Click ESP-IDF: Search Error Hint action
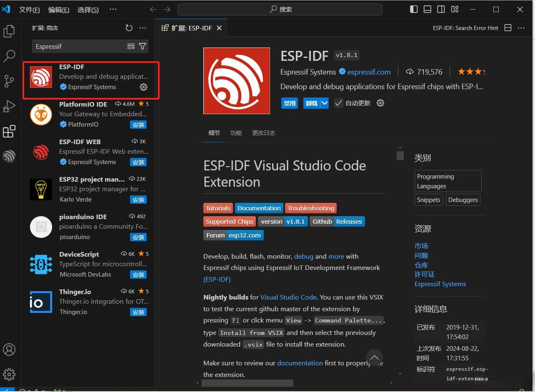535x392 pixels. (x=465, y=28)
